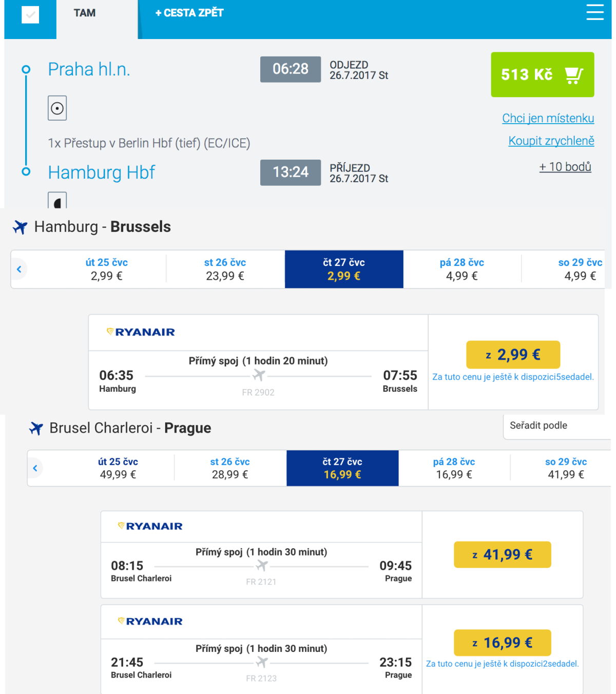This screenshot has height=694, width=616.
Task: Show earlier dates for Hamburg - Brussels
Action: [20, 269]
